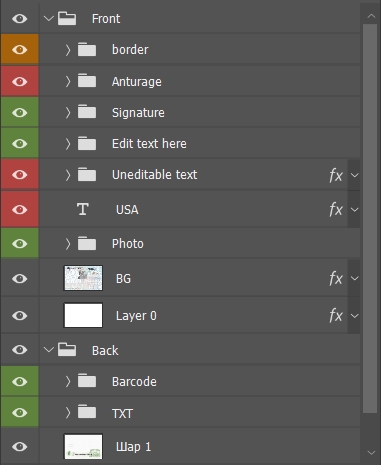Viewport: 381px width, 465px height.
Task: Click the orange color label on border group
Action: (x=20, y=49)
